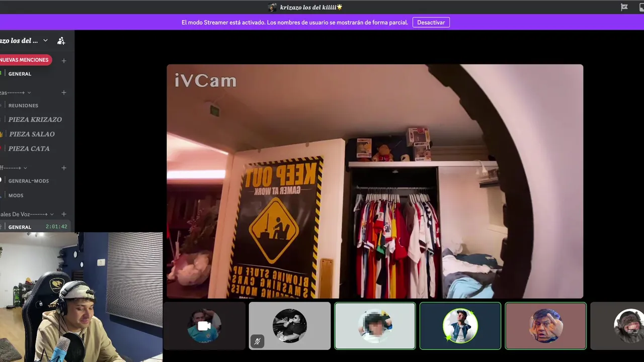This screenshot has height=362, width=644.
Task: Click the plus icon beside NUEVAS MENCIONES
Action: [64, 61]
